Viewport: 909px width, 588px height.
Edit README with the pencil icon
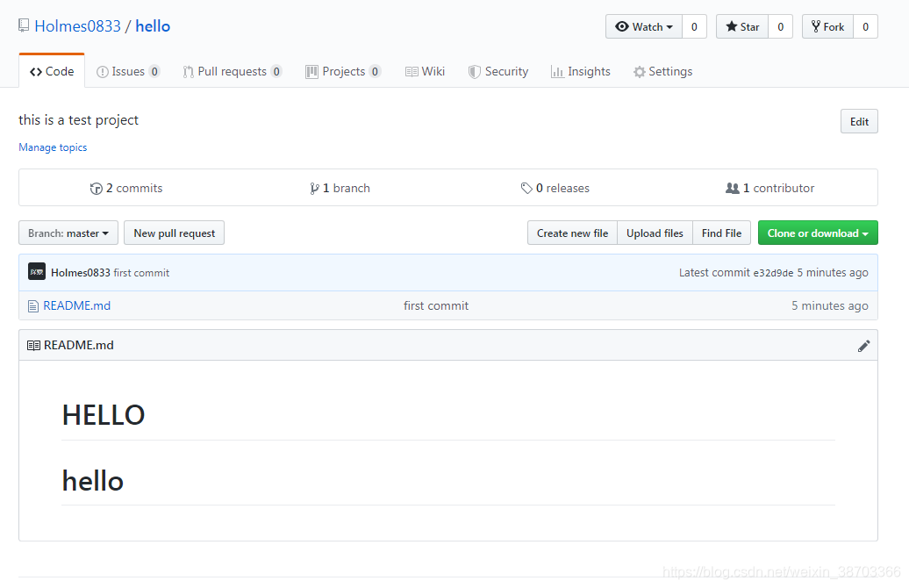[863, 346]
